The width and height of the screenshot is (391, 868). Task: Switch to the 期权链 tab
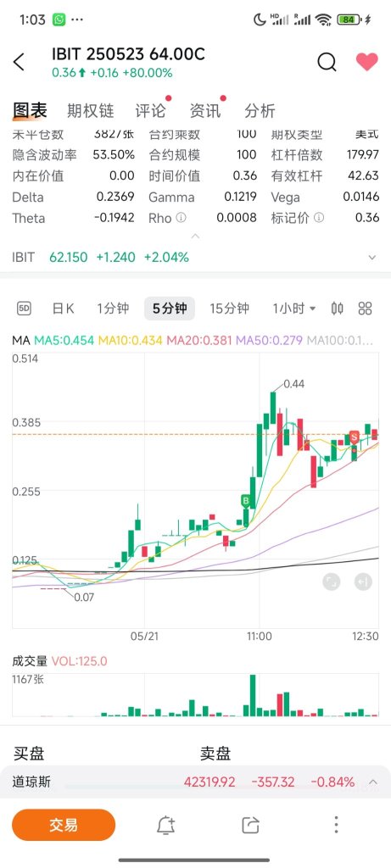(90, 111)
